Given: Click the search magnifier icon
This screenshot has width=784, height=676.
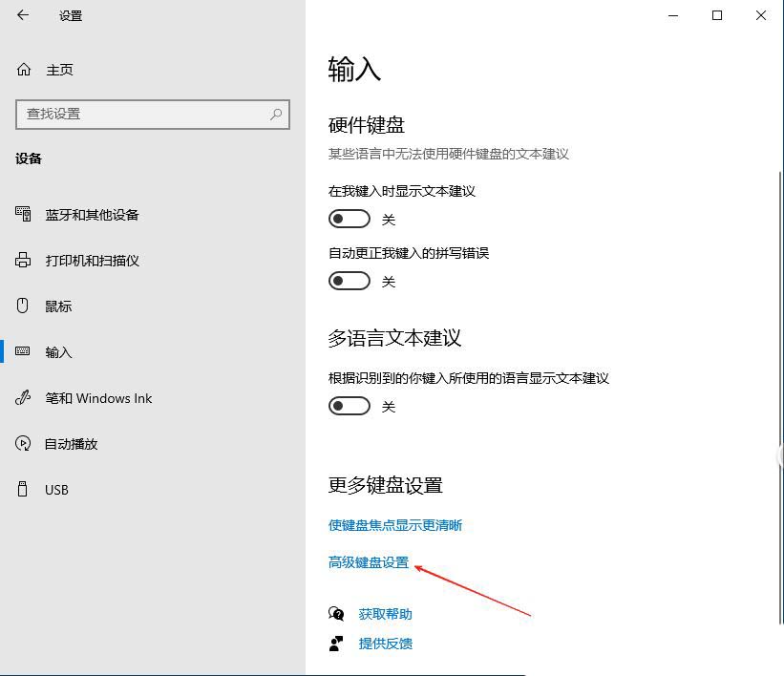Looking at the screenshot, I should point(276,114).
